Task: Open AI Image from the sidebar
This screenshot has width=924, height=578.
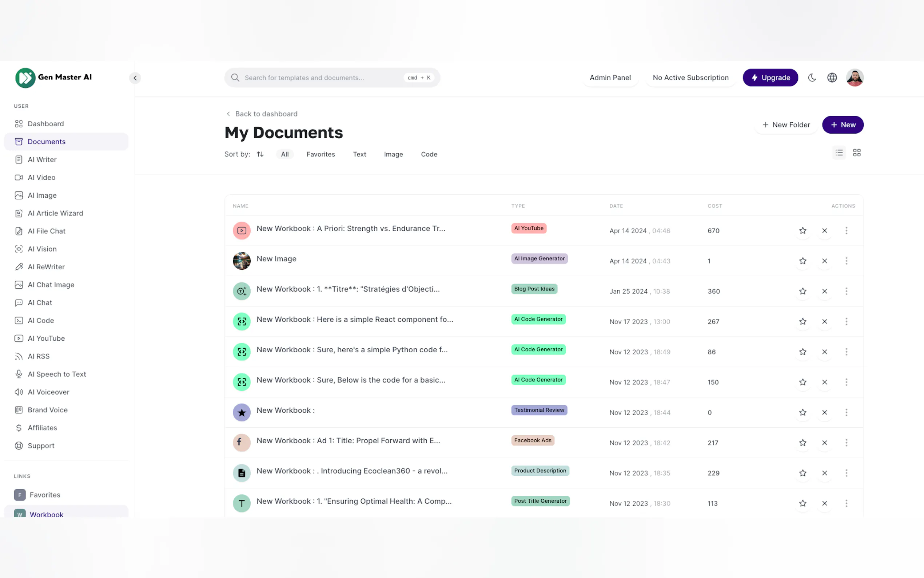Action: coord(42,195)
